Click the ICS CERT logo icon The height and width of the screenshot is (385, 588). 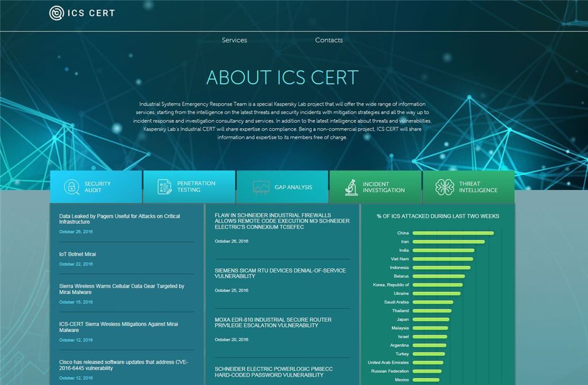tap(56, 13)
